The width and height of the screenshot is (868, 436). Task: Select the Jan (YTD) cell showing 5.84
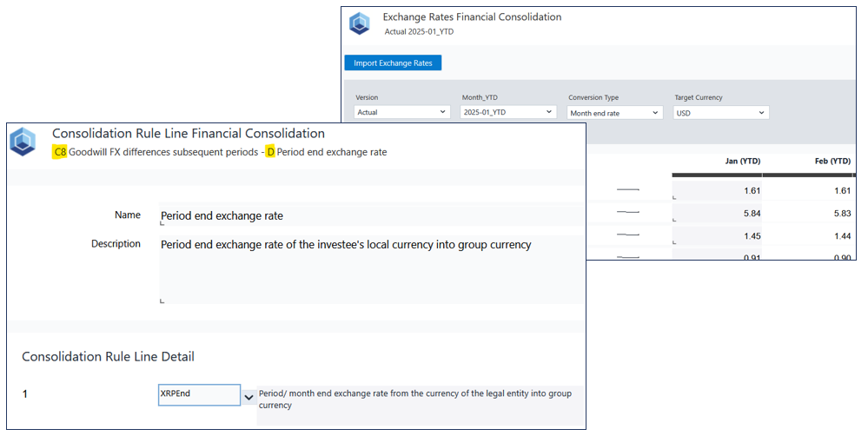[x=716, y=212]
